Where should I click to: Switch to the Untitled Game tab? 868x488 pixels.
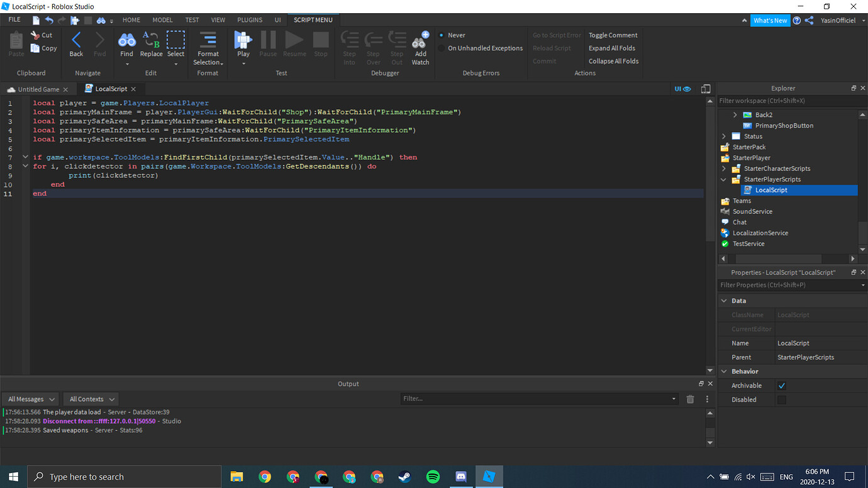tap(38, 89)
